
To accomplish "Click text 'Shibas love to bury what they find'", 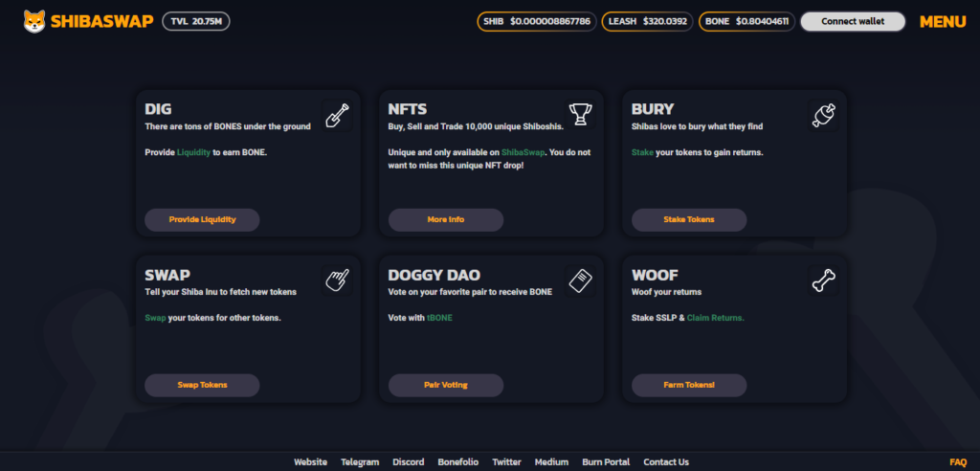I will (x=697, y=126).
